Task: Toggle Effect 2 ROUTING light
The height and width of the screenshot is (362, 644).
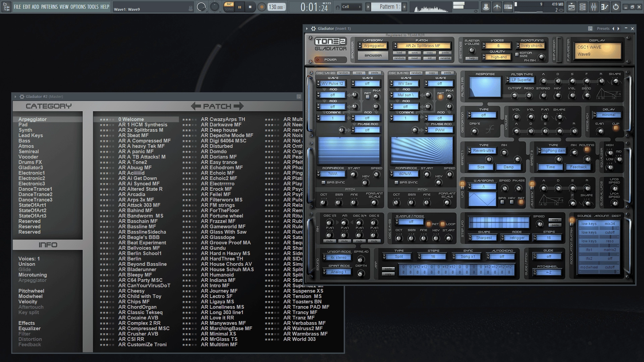Action: tap(587, 150)
